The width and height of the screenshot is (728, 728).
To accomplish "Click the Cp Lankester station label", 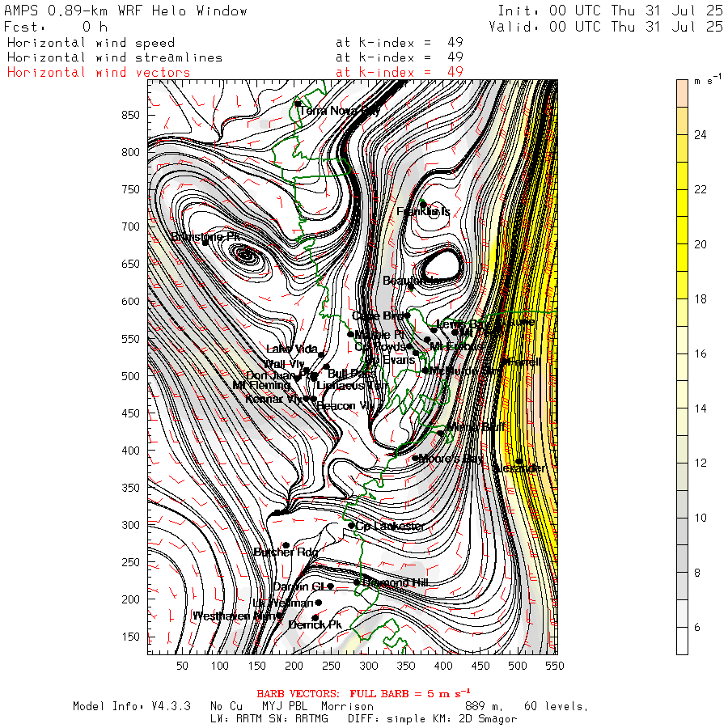I will pos(390,526).
